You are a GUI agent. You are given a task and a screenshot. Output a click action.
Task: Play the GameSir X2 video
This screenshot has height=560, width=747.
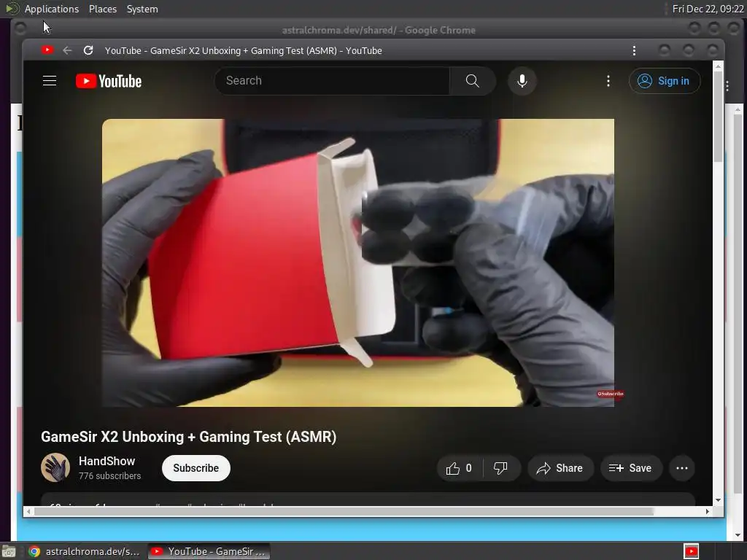click(357, 262)
